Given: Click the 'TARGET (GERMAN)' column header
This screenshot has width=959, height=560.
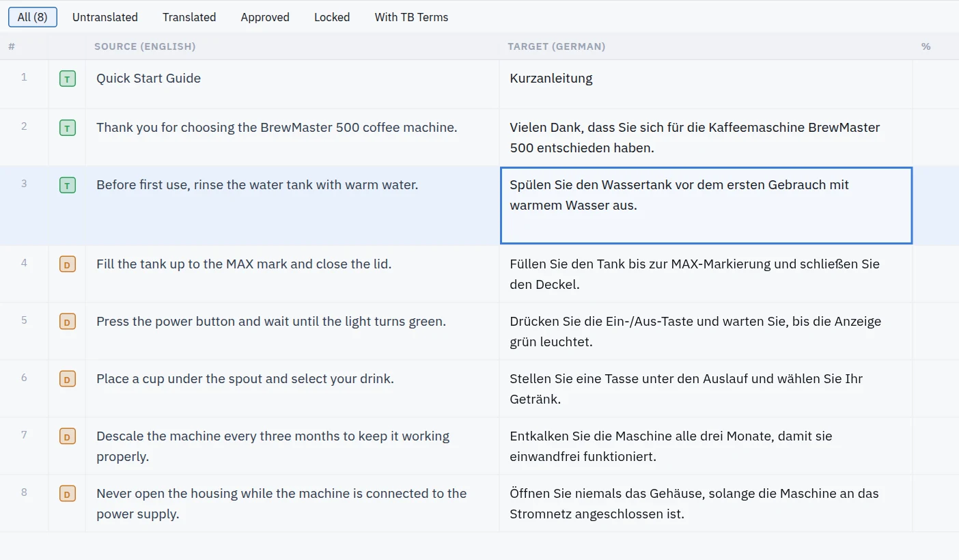Looking at the screenshot, I should [x=557, y=46].
